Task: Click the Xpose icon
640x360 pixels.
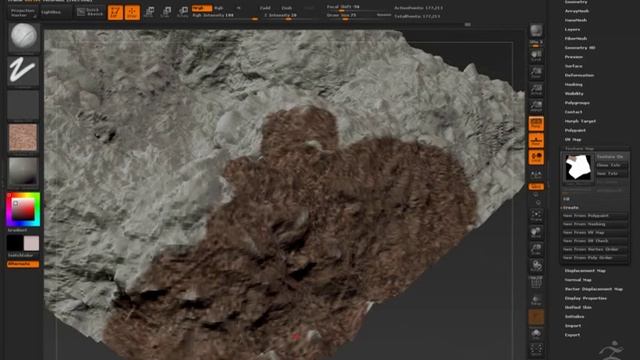Action: [536, 350]
